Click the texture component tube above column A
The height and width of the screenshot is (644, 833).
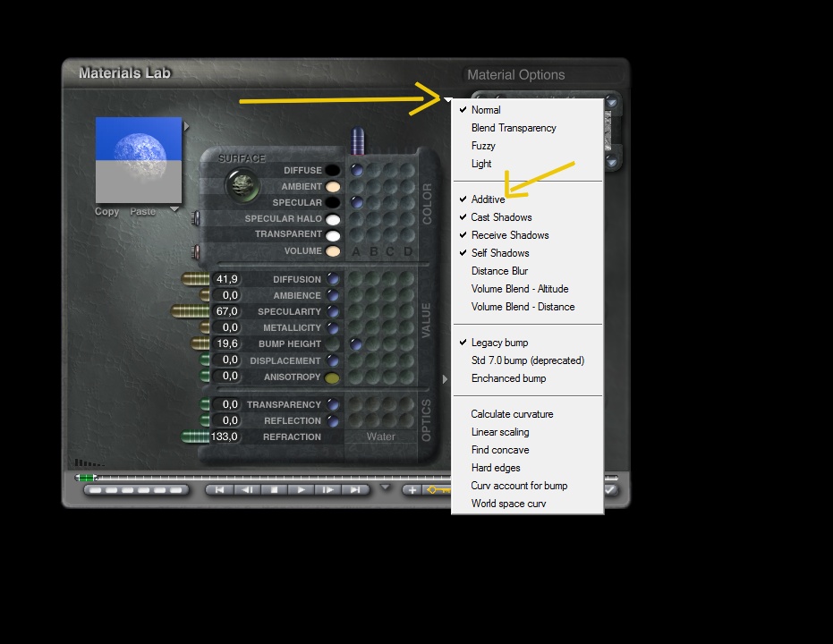pos(359,140)
